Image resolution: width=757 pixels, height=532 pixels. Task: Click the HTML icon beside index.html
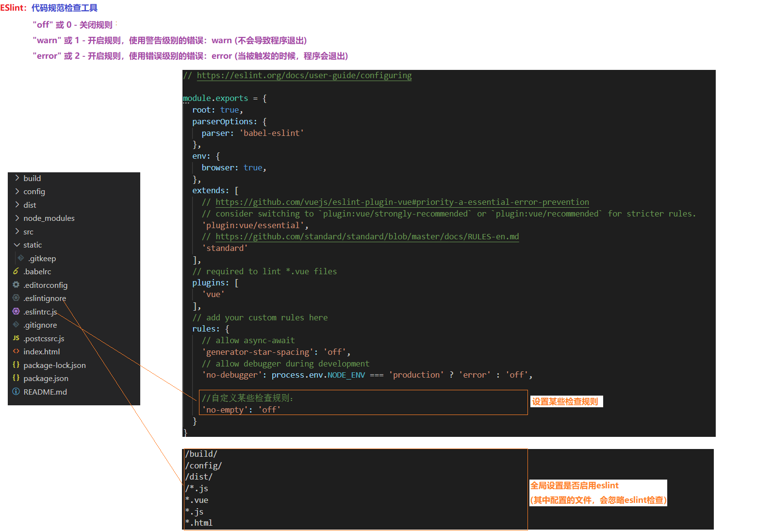tap(16, 351)
